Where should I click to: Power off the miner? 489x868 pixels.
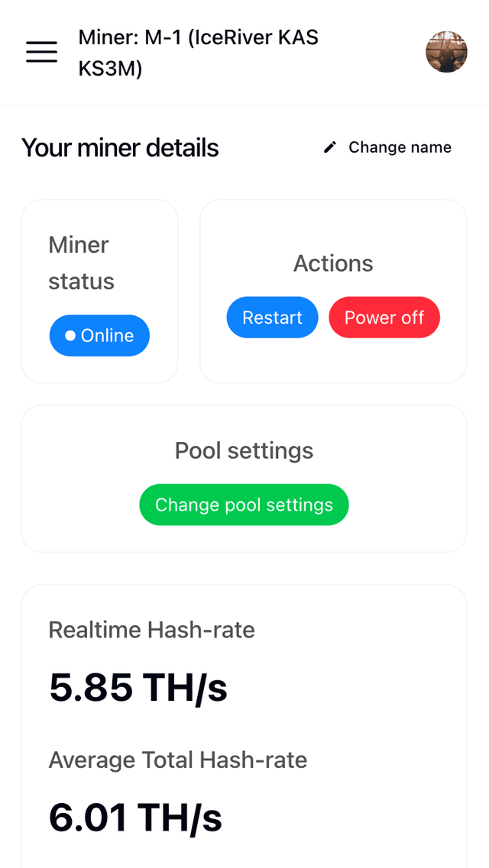(x=384, y=317)
